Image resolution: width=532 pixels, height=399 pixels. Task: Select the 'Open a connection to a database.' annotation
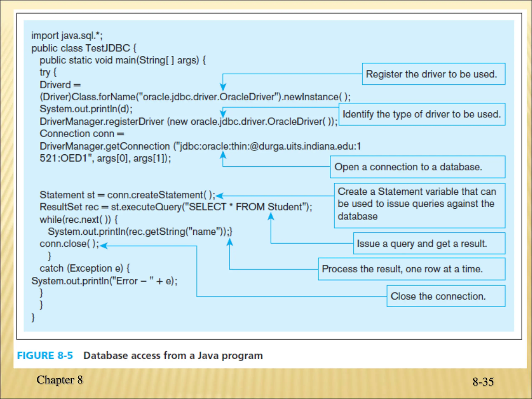(x=417, y=167)
